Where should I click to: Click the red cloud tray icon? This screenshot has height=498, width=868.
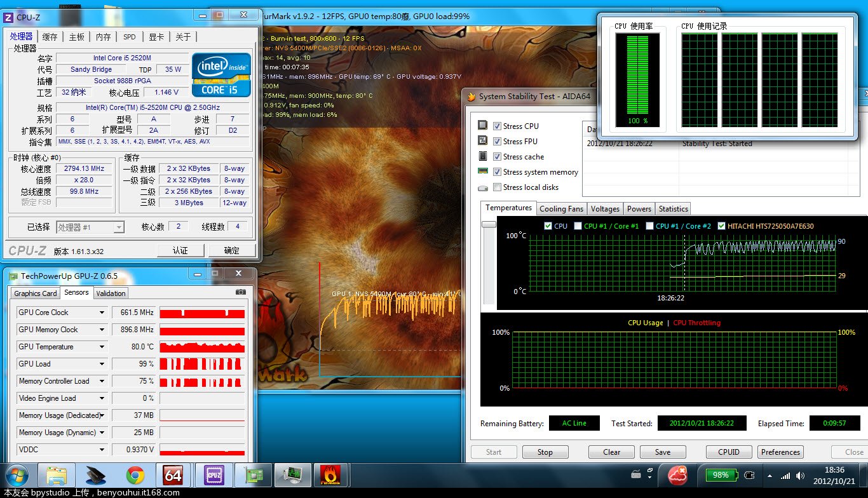678,474
